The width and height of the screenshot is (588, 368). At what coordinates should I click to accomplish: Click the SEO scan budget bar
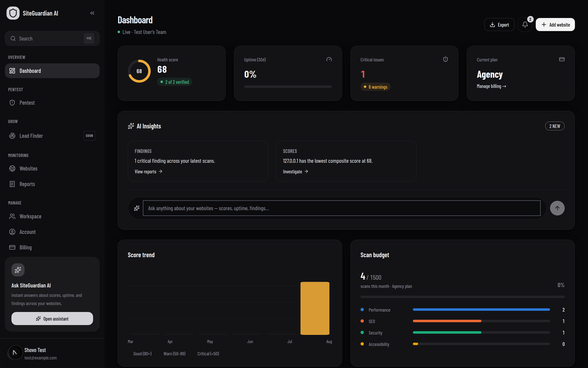coord(481,321)
